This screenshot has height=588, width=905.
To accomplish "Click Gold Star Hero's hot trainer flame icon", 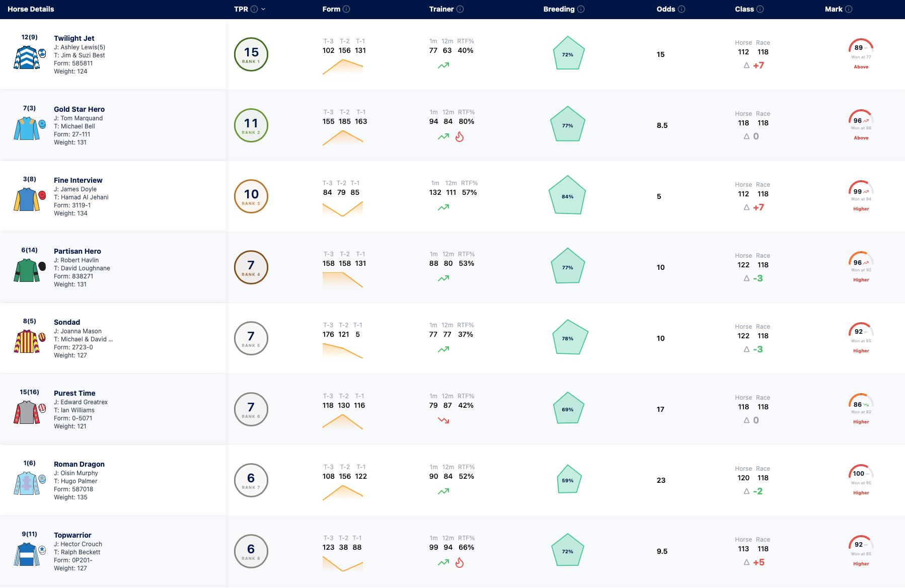I will coord(460,136).
